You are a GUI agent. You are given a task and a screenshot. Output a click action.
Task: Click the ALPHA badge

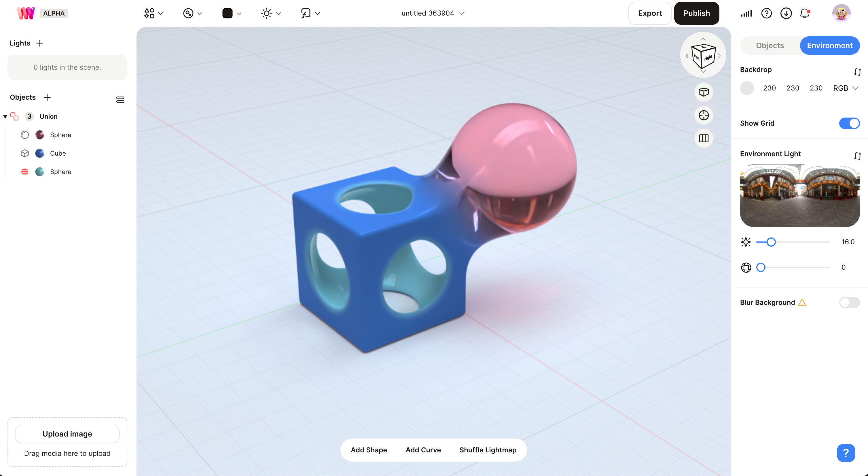[x=54, y=13]
